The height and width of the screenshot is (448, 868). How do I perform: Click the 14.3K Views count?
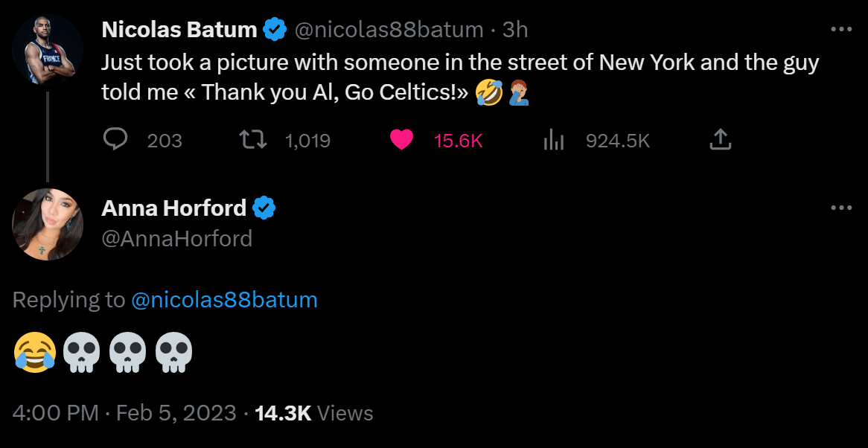[313, 413]
